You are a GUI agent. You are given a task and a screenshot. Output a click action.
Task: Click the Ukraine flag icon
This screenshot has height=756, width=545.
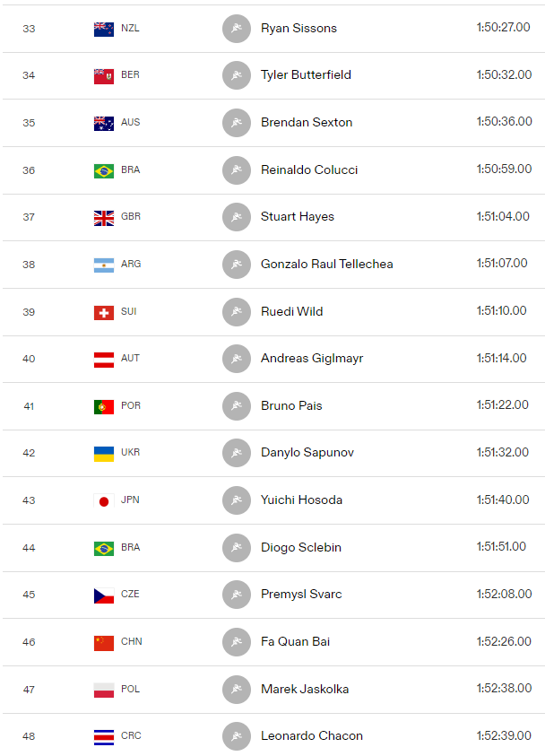pos(104,454)
